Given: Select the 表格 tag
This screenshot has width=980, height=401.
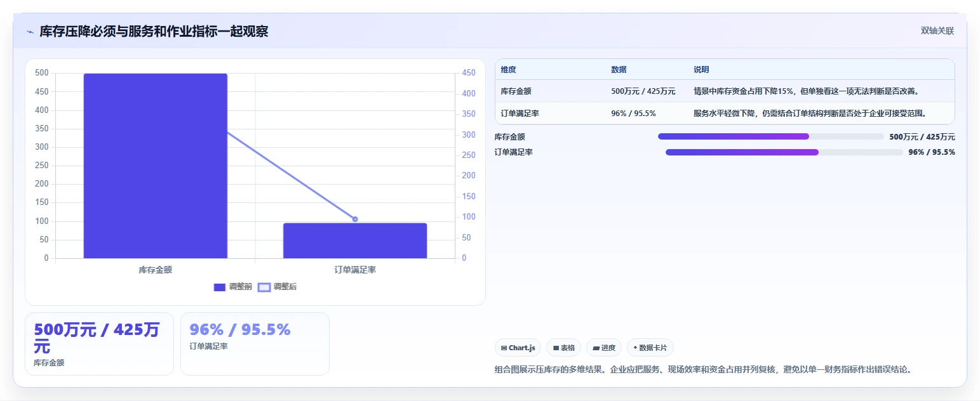Looking at the screenshot, I should (563, 348).
